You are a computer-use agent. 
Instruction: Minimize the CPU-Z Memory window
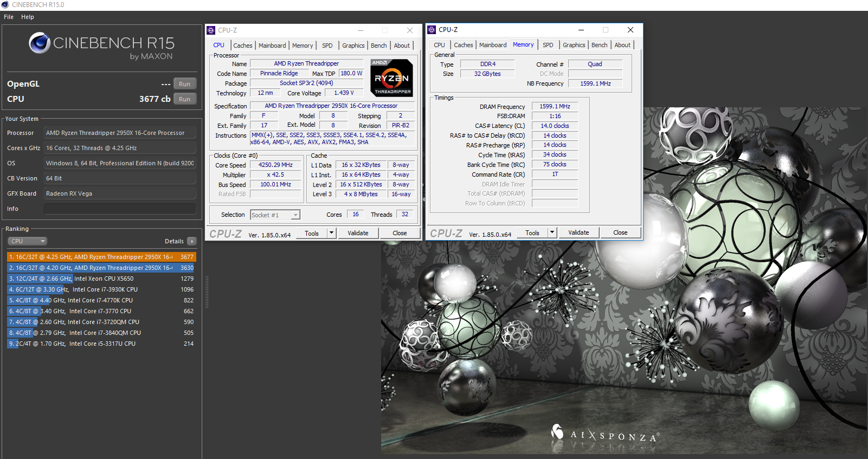point(581,30)
